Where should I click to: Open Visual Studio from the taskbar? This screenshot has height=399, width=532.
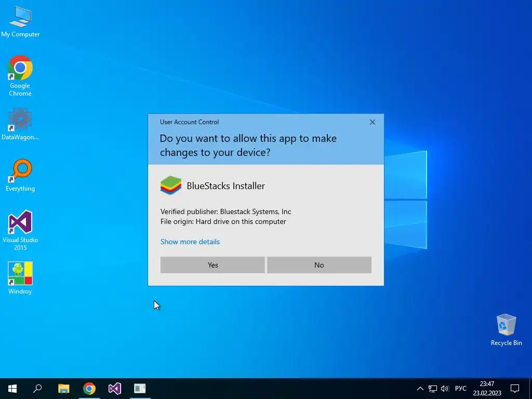[x=115, y=389]
